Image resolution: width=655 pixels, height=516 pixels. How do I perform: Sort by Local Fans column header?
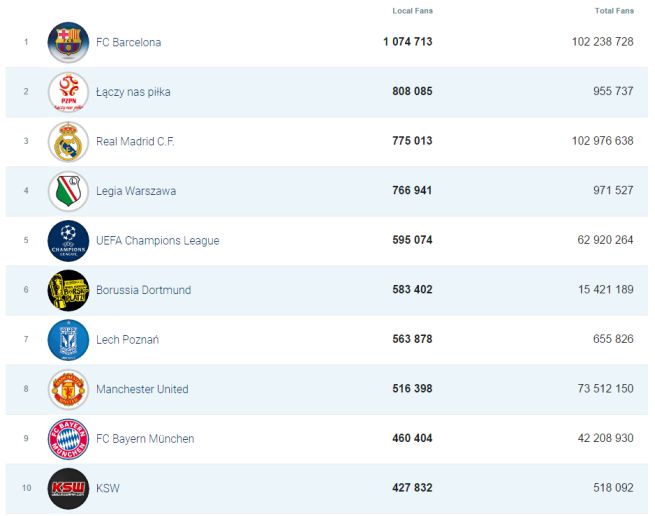[x=413, y=11]
